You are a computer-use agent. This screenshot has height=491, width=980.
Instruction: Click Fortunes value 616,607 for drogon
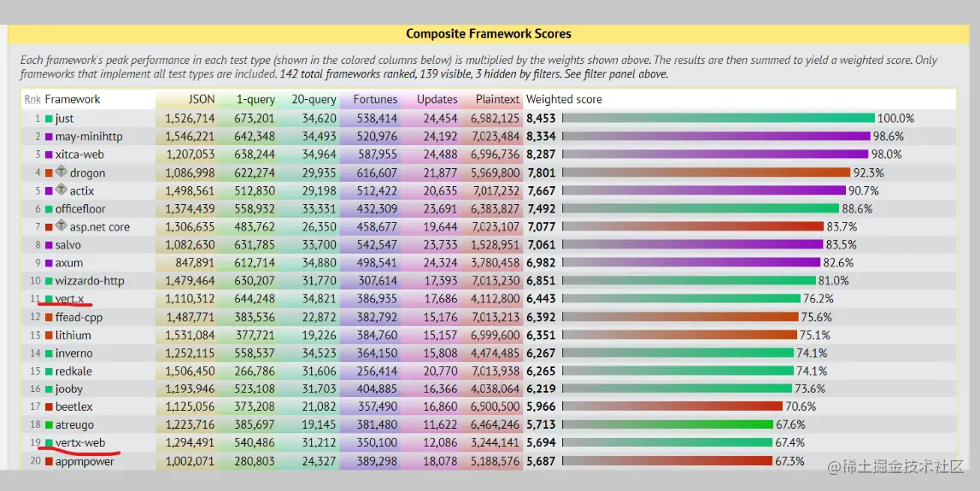point(377,173)
